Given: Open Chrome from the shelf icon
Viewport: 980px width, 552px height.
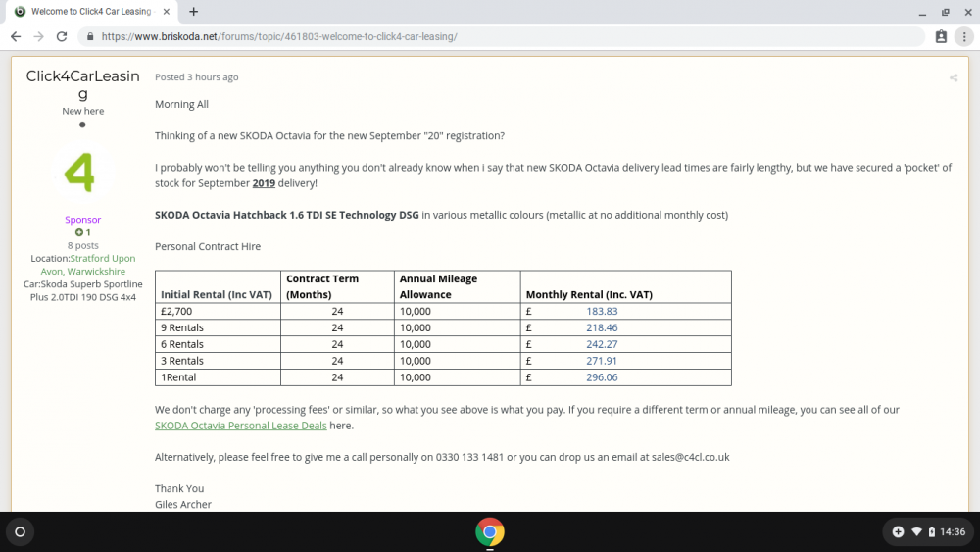Looking at the screenshot, I should coord(489,532).
